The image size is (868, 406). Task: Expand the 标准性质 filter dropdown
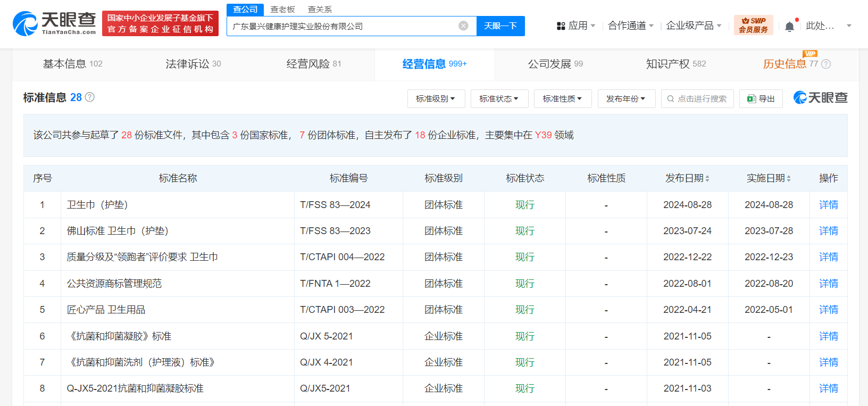[562, 99]
